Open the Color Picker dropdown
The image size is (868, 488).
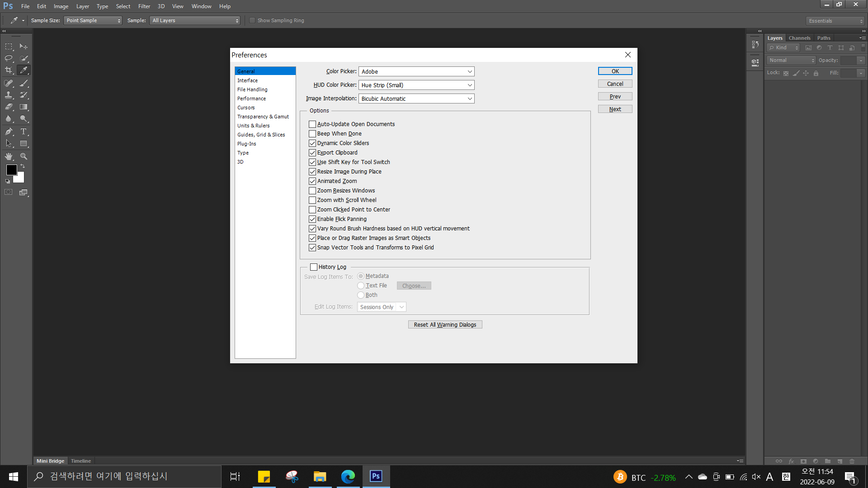coord(416,71)
